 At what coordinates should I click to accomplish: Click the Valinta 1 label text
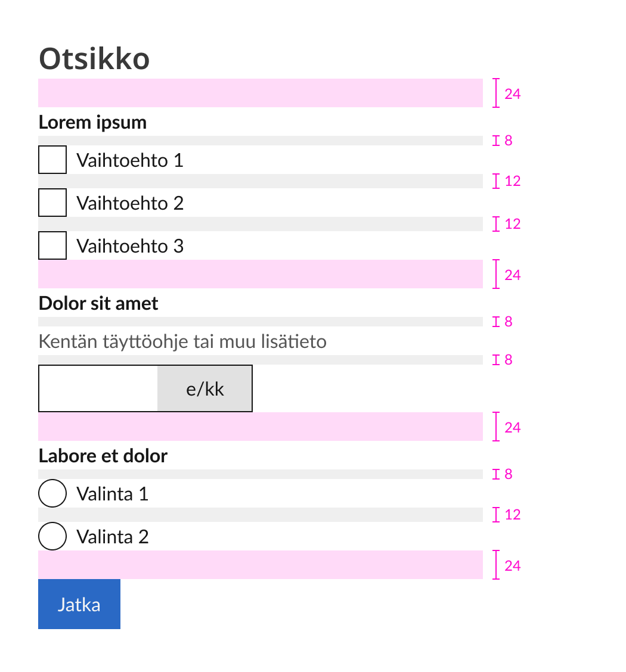point(112,494)
